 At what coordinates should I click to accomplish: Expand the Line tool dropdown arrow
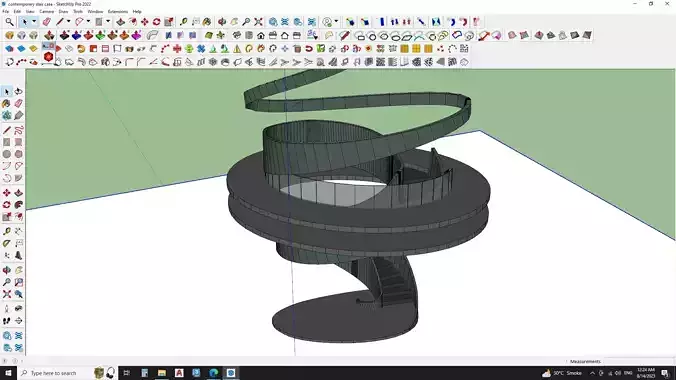coord(68,22)
